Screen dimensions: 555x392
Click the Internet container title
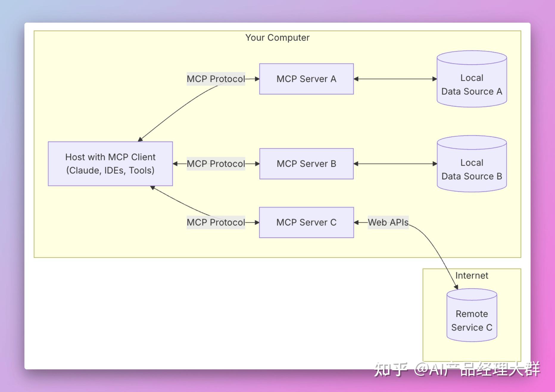[x=471, y=275]
